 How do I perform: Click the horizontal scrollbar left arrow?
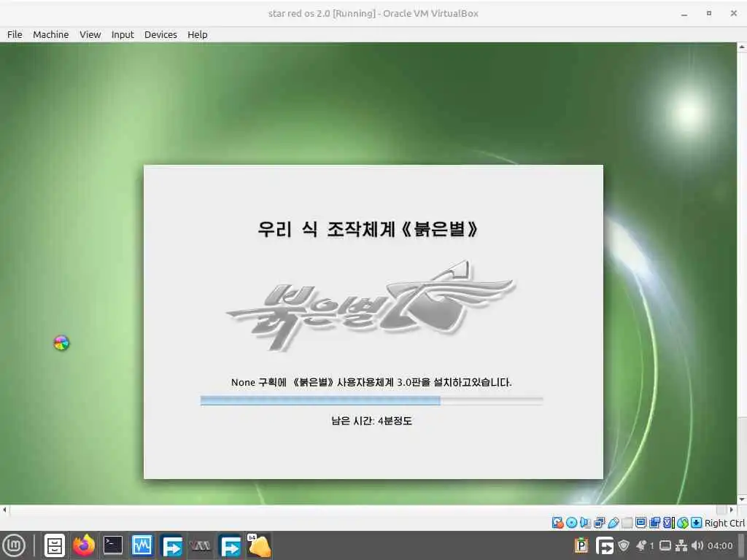5,510
